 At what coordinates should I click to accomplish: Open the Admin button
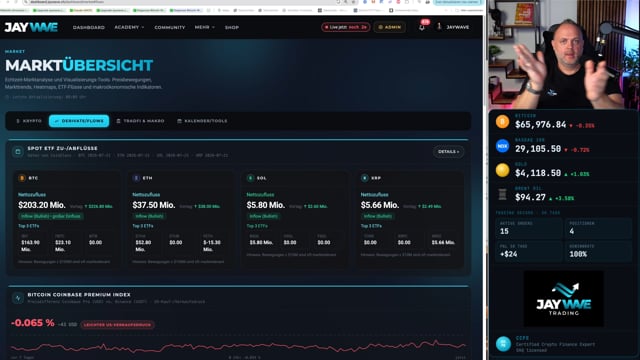[x=389, y=27]
